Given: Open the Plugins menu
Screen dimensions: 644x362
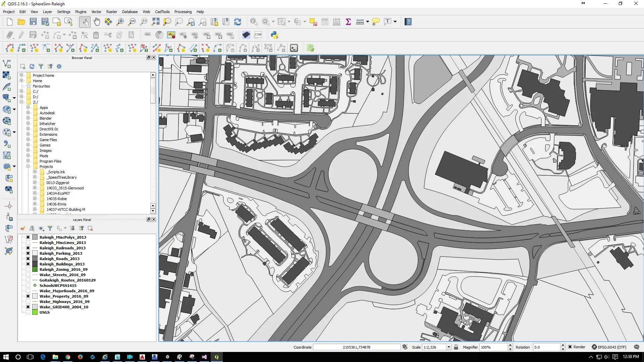Looking at the screenshot, I should (81, 12).
